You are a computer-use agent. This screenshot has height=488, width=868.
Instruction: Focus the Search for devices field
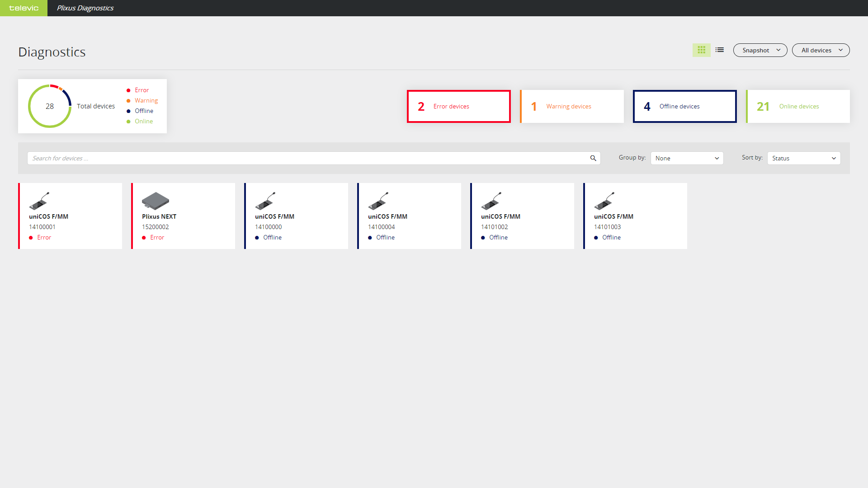(307, 158)
